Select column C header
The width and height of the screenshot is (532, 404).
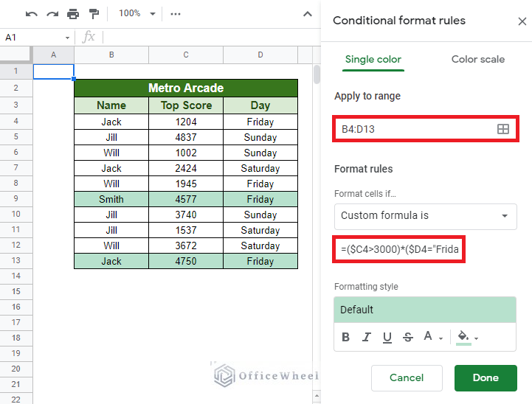[186, 55]
